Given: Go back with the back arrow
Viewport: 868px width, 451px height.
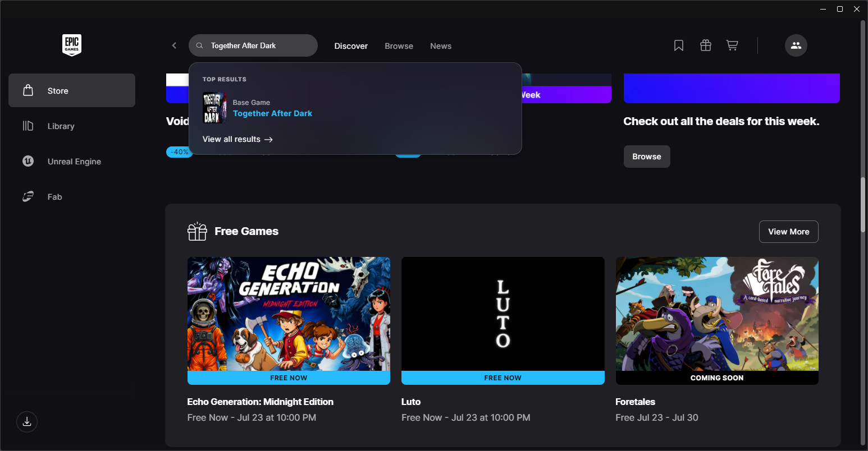Looking at the screenshot, I should coord(174,45).
